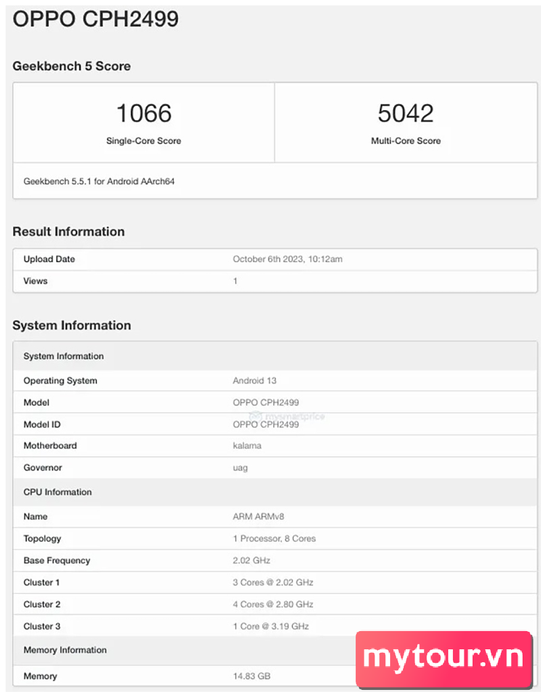The height and width of the screenshot is (700, 541).
Task: Click the Cluster 2 label
Action: coord(42,604)
